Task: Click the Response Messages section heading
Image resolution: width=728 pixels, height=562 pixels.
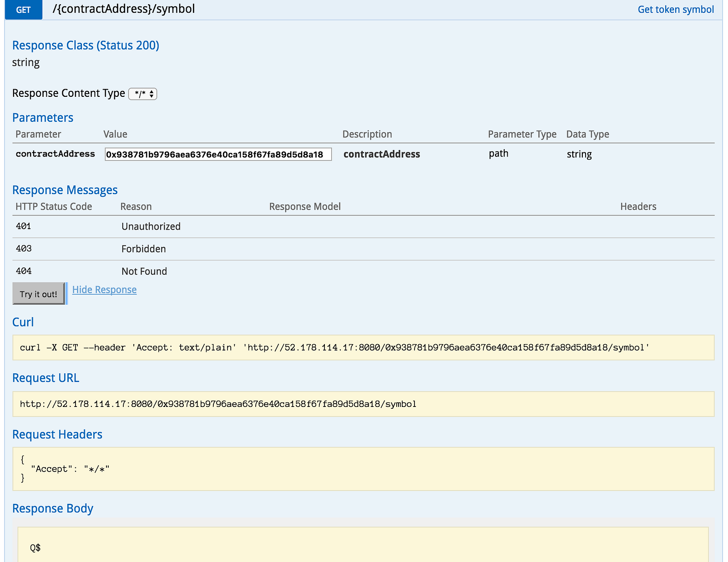Action: (65, 190)
